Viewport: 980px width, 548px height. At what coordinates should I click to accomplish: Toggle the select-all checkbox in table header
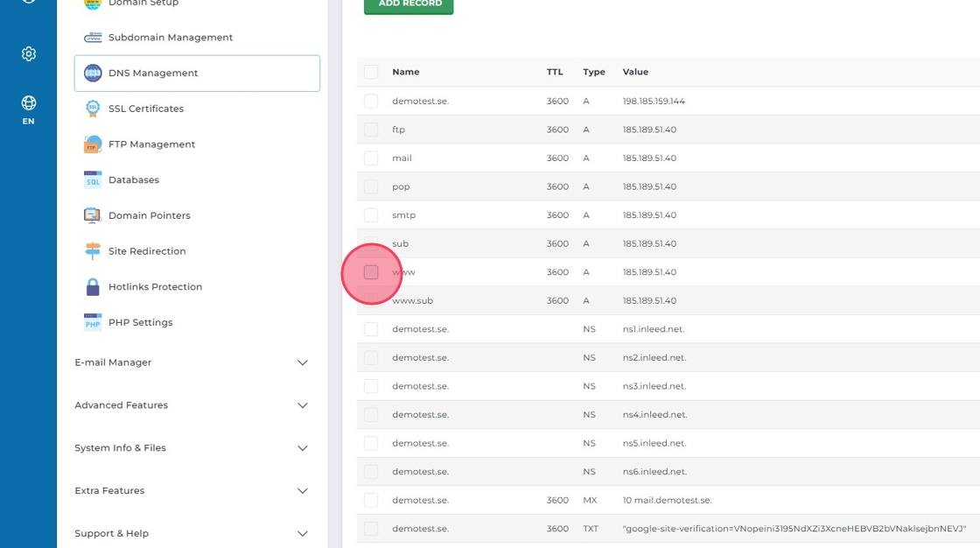pyautogui.click(x=371, y=72)
